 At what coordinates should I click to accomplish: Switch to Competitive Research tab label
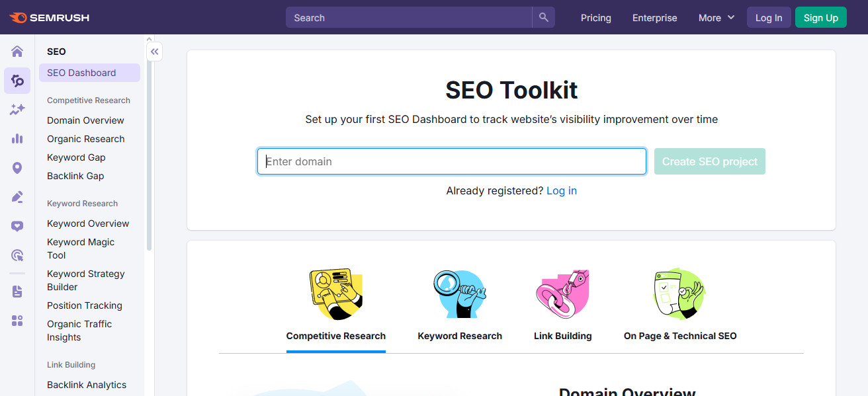pyautogui.click(x=336, y=336)
